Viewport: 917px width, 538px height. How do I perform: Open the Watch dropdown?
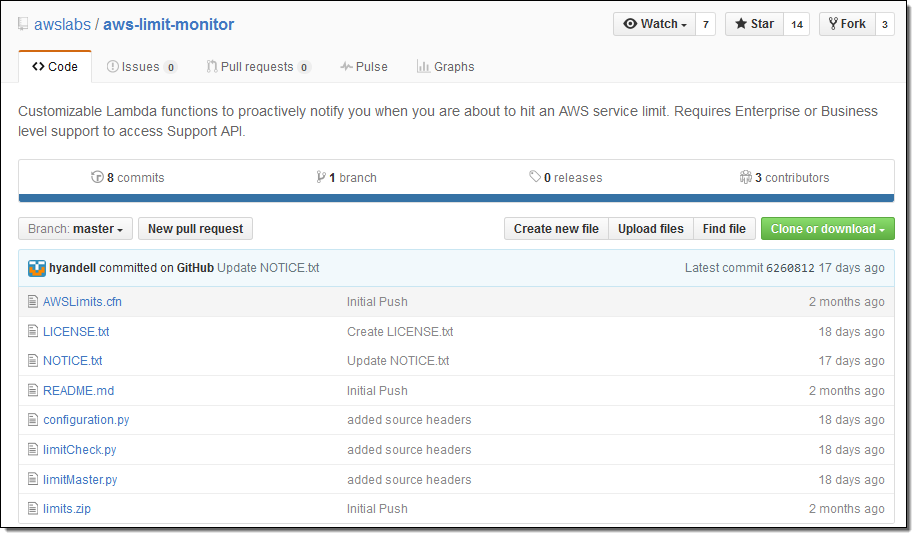pyautogui.click(x=654, y=24)
